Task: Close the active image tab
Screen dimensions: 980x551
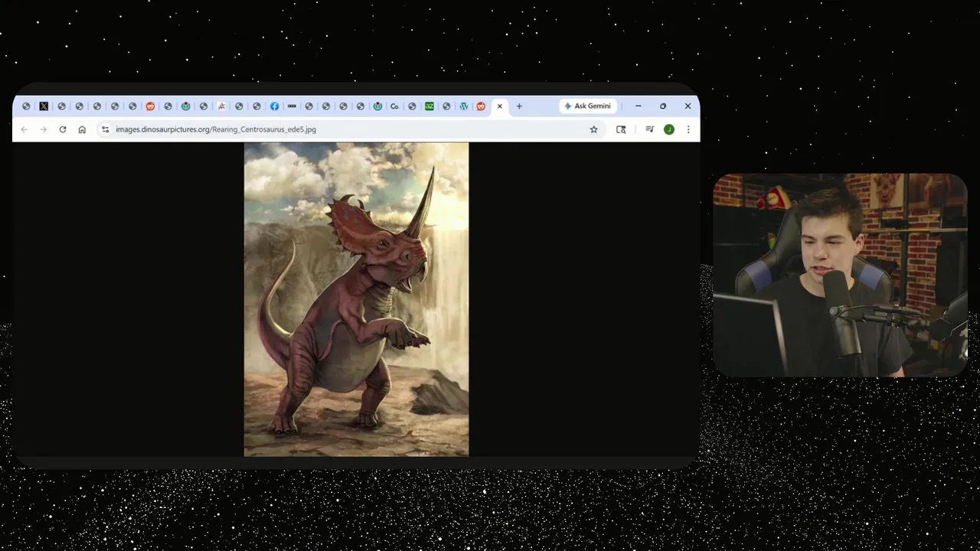Action: 500,106
